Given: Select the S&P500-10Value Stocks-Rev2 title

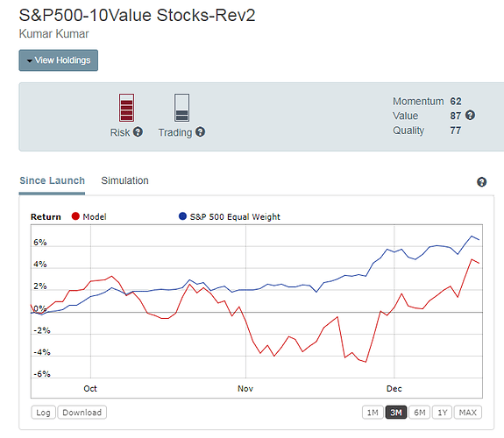Looking at the screenshot, I should click(x=137, y=15).
